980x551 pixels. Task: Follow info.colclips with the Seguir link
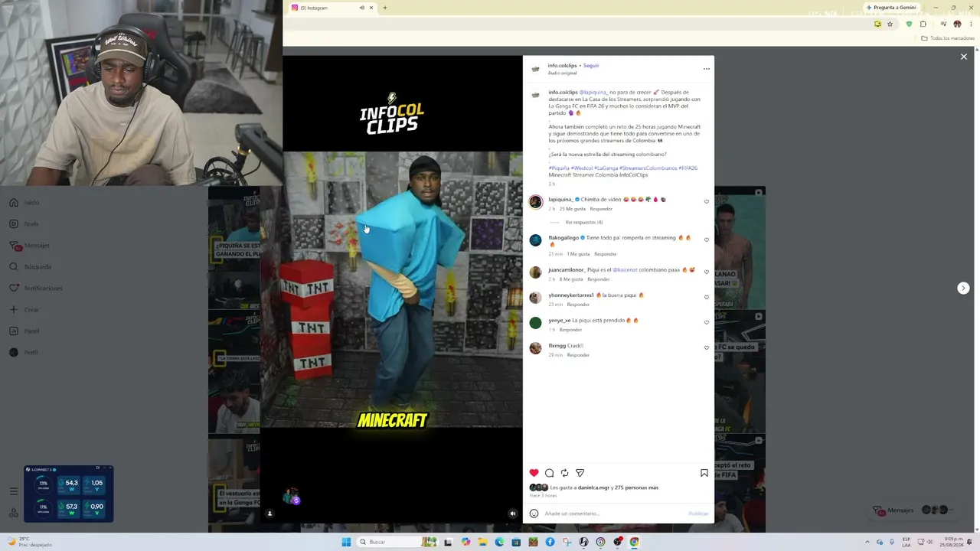tap(591, 66)
